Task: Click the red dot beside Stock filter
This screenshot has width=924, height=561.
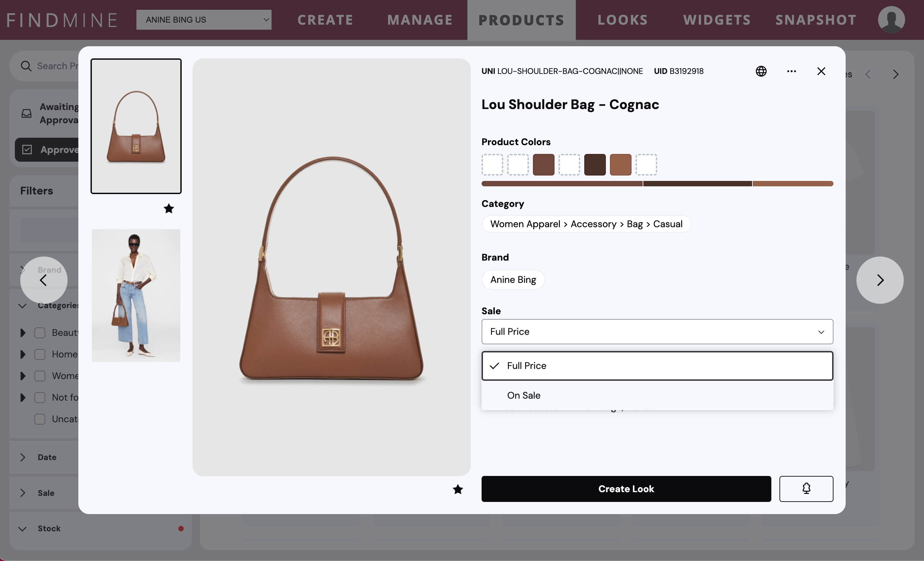Action: tap(181, 528)
